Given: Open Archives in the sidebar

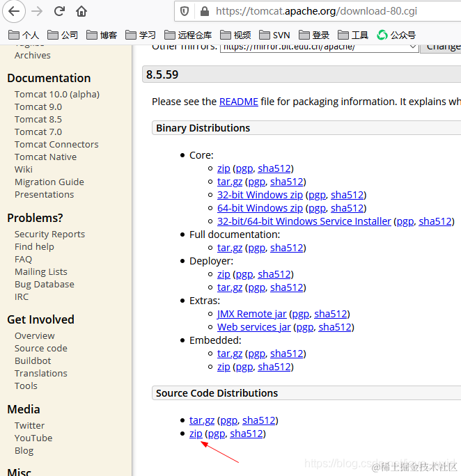Looking at the screenshot, I should [x=33, y=56].
